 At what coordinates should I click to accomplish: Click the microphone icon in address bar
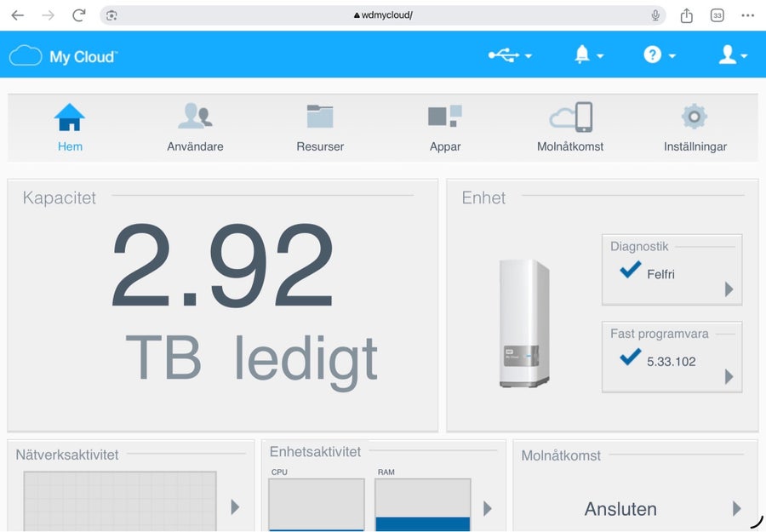click(655, 15)
